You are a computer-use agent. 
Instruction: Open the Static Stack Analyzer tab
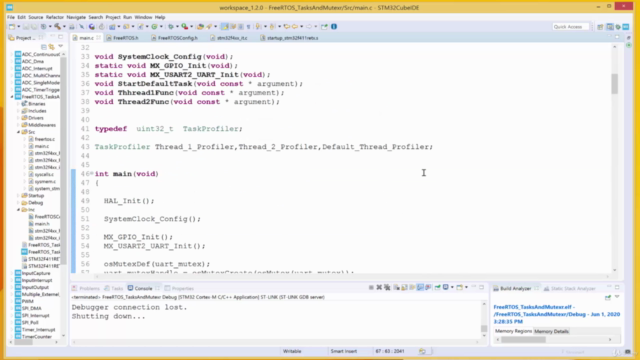point(570,289)
